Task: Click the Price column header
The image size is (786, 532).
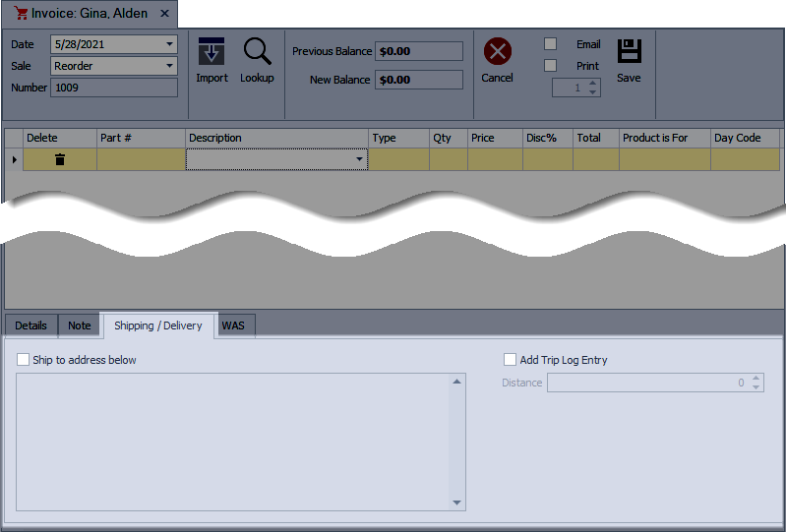Action: 495,138
